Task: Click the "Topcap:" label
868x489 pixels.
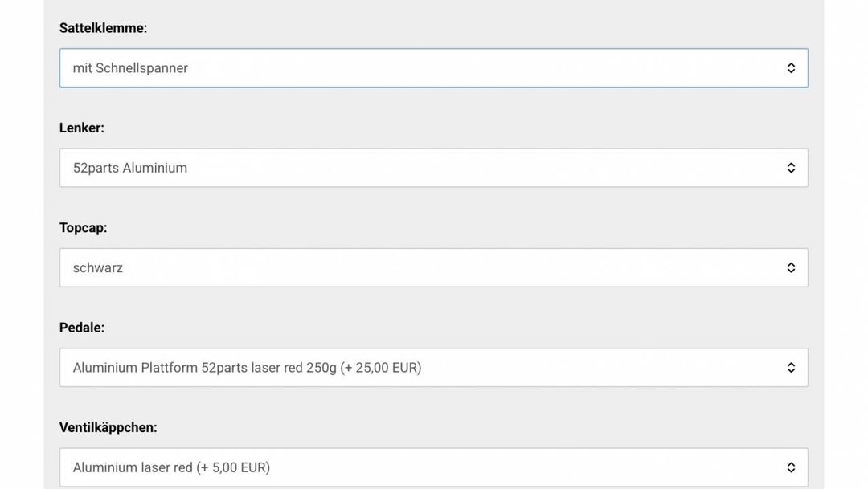Action: point(83,228)
